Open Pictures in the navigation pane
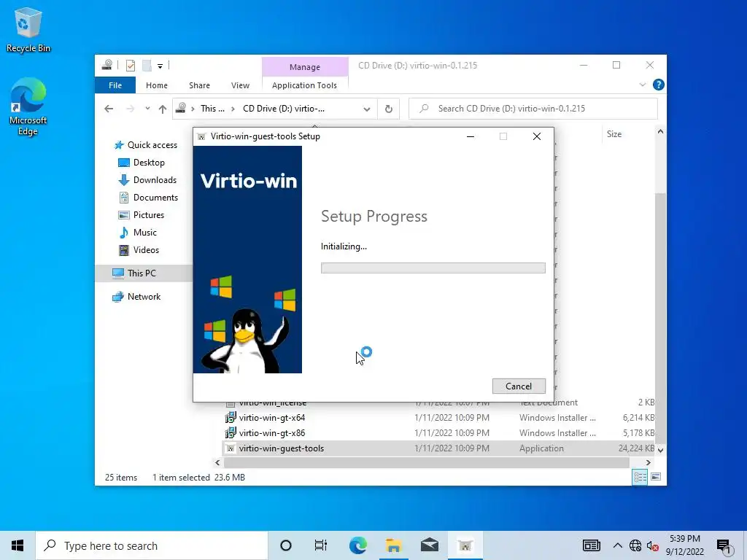747x560 pixels. pos(141,215)
